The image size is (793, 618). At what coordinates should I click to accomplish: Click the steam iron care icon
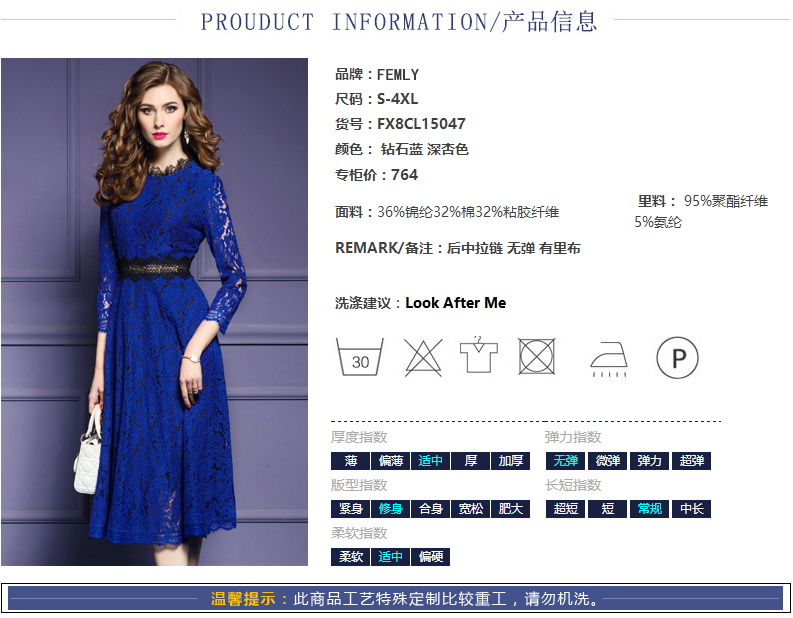click(x=609, y=359)
